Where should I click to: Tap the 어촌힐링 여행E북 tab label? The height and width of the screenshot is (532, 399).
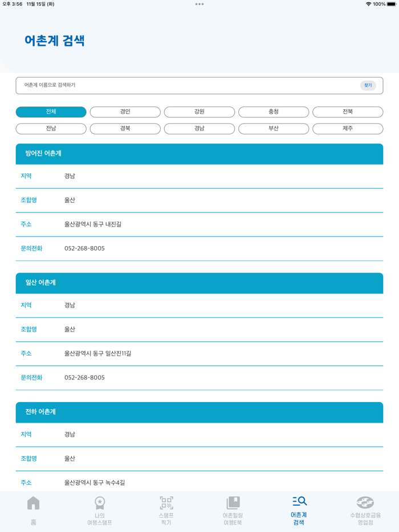point(233,519)
